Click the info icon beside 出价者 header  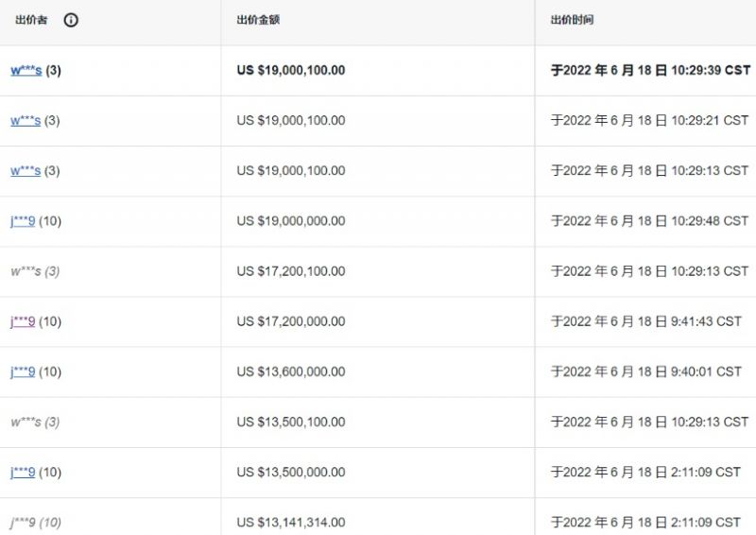(x=71, y=20)
